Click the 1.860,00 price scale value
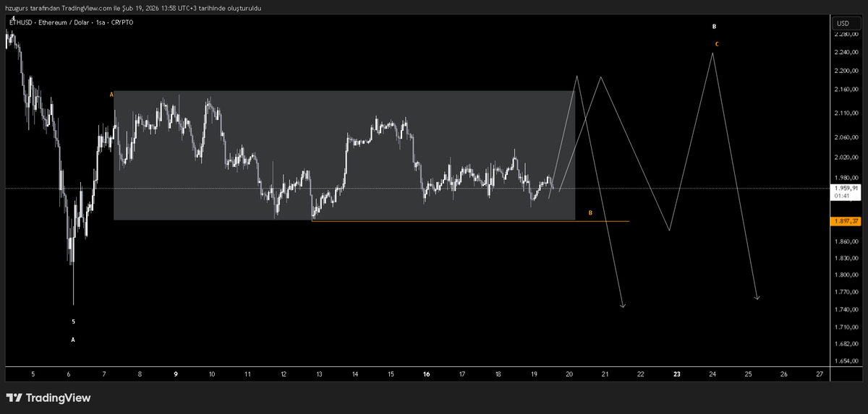The width and height of the screenshot is (868, 414). 846,241
